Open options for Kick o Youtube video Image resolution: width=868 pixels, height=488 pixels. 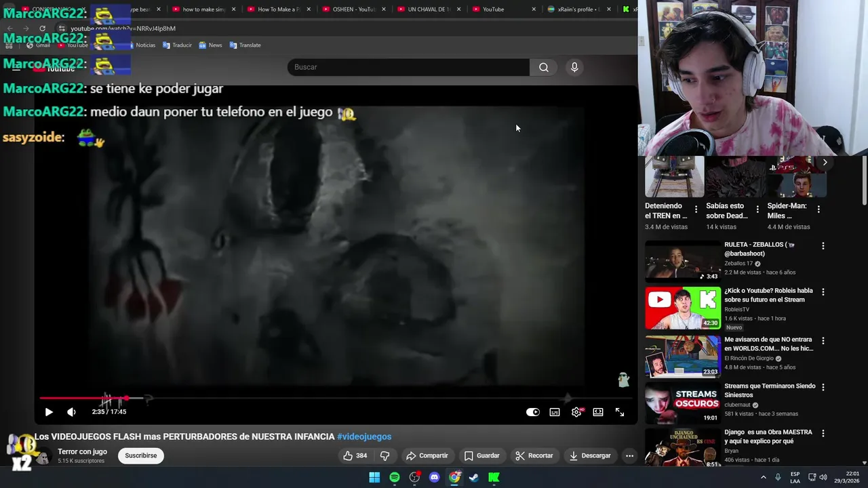pos(823,292)
